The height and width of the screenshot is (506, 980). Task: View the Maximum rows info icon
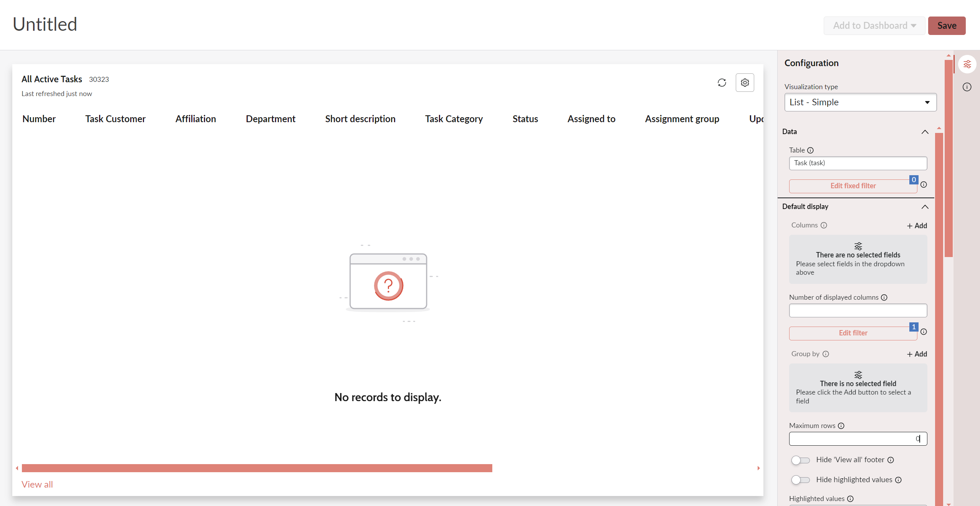(x=841, y=426)
